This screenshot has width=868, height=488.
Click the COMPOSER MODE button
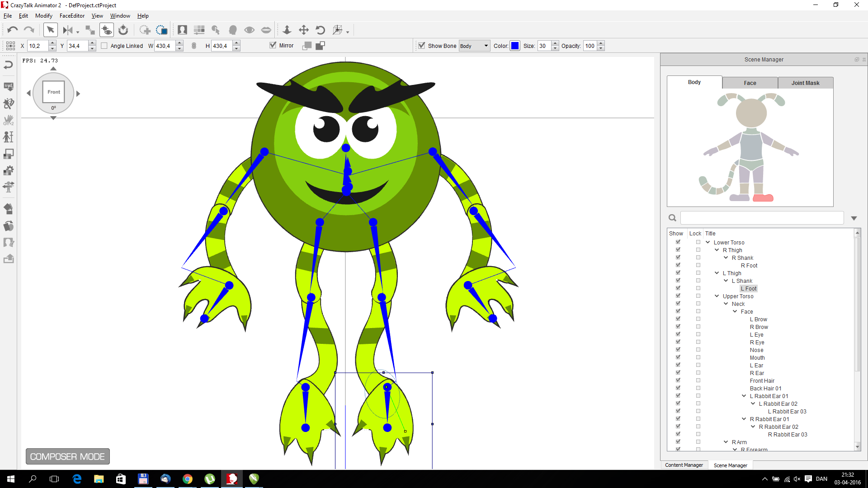(x=67, y=456)
